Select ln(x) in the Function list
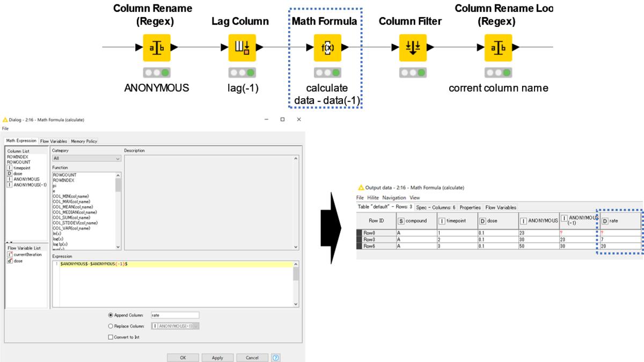Screen dimensions: 644x362 [x=57, y=233]
